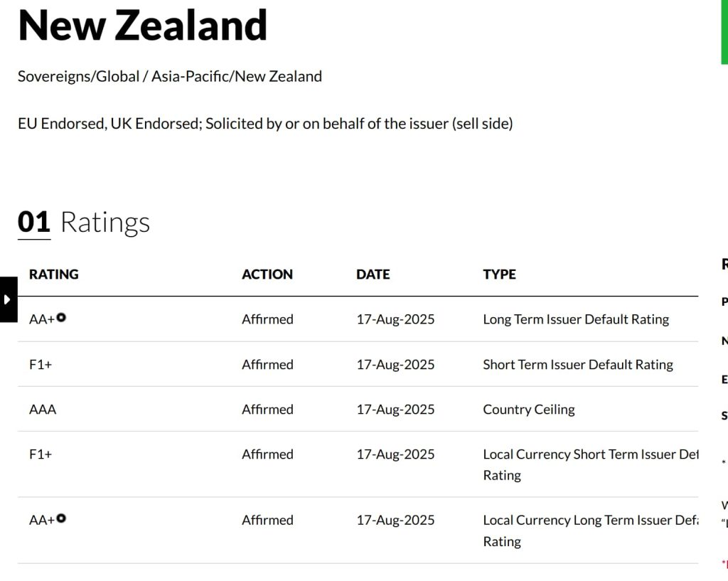Click the ACTION column header
Screen dimensions: 728x581
267,274
